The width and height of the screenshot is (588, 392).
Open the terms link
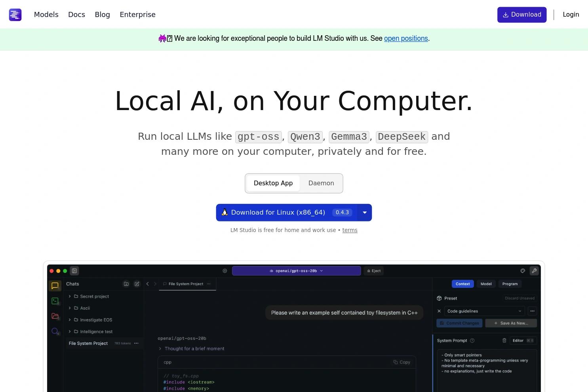[350, 230]
